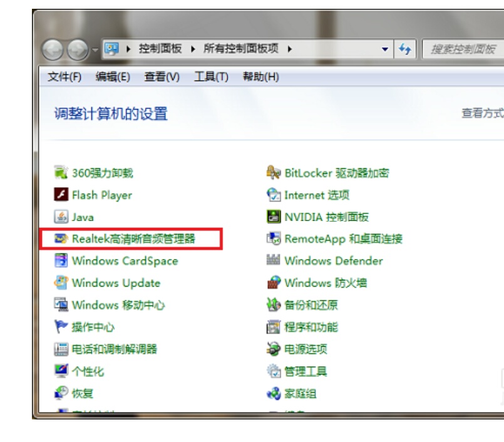
Task: Open Windows Defender text link
Action: 334,260
